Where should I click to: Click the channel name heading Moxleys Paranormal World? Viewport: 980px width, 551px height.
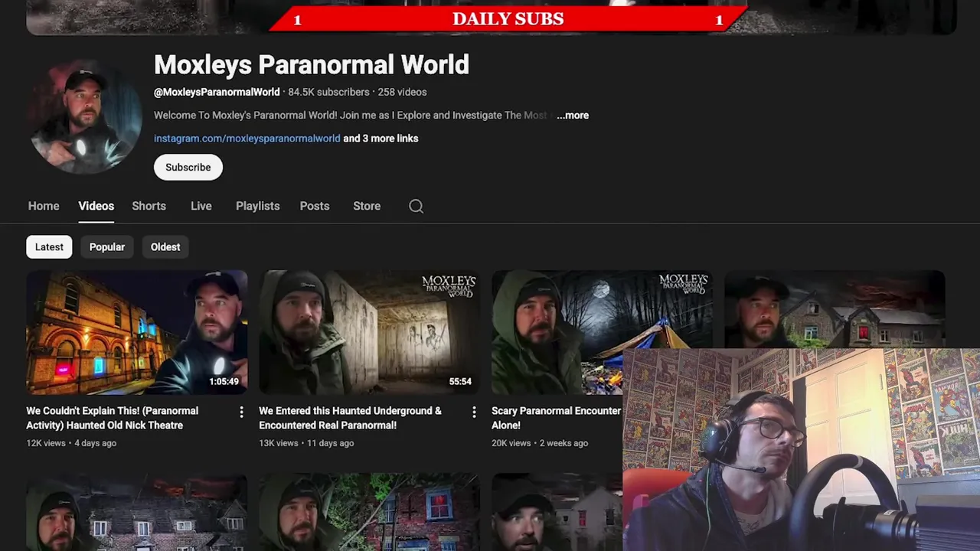pos(312,65)
